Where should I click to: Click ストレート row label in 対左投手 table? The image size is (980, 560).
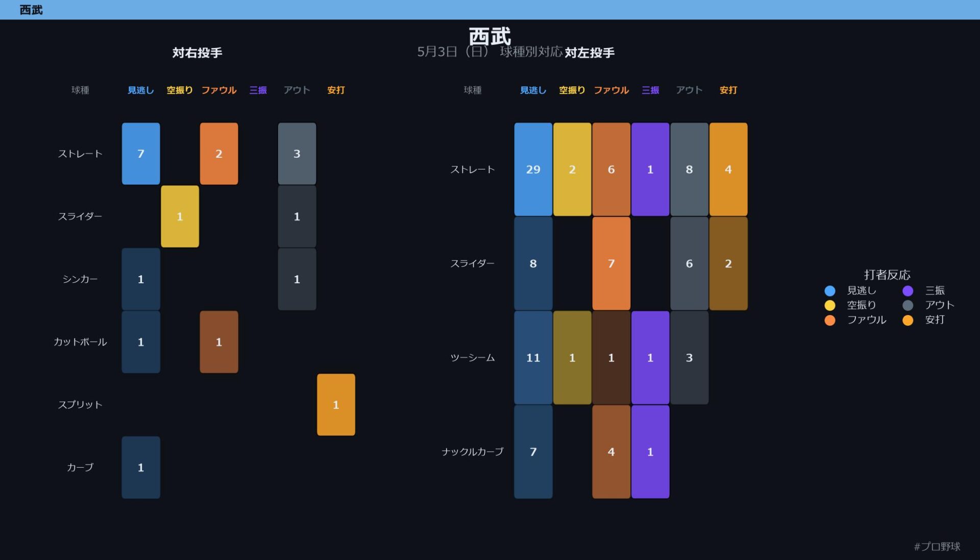click(x=473, y=169)
